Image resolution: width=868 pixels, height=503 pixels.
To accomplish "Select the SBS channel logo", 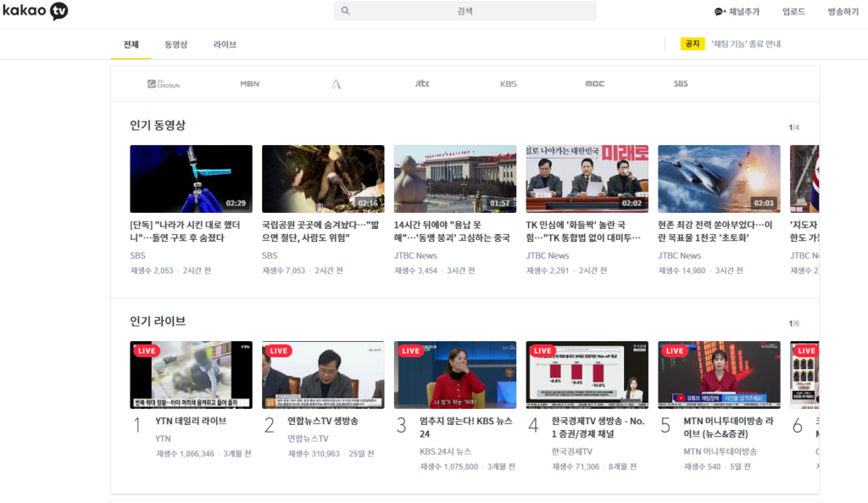I will click(681, 84).
